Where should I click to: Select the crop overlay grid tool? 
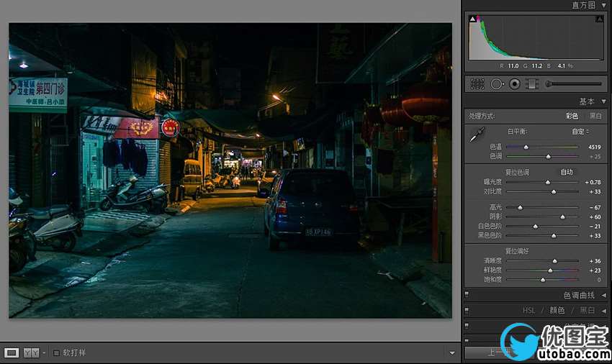pos(477,84)
